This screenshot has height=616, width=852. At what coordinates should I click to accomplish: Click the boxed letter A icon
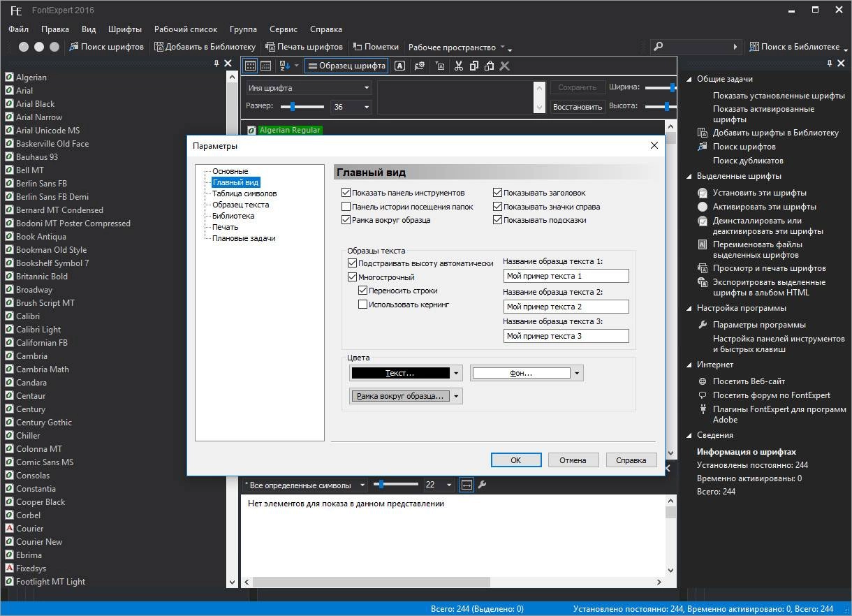click(399, 66)
